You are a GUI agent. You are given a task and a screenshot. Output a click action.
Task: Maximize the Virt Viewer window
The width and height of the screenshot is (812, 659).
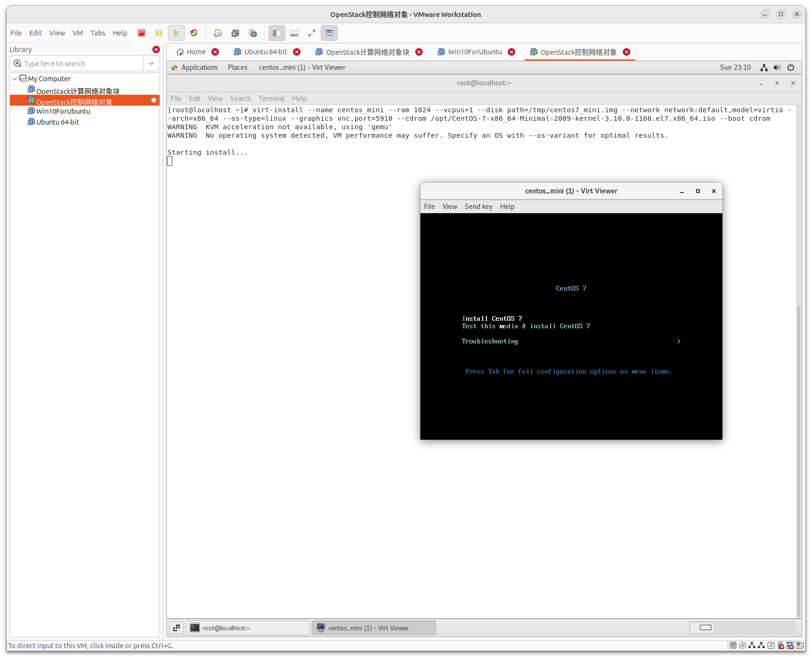[698, 191]
